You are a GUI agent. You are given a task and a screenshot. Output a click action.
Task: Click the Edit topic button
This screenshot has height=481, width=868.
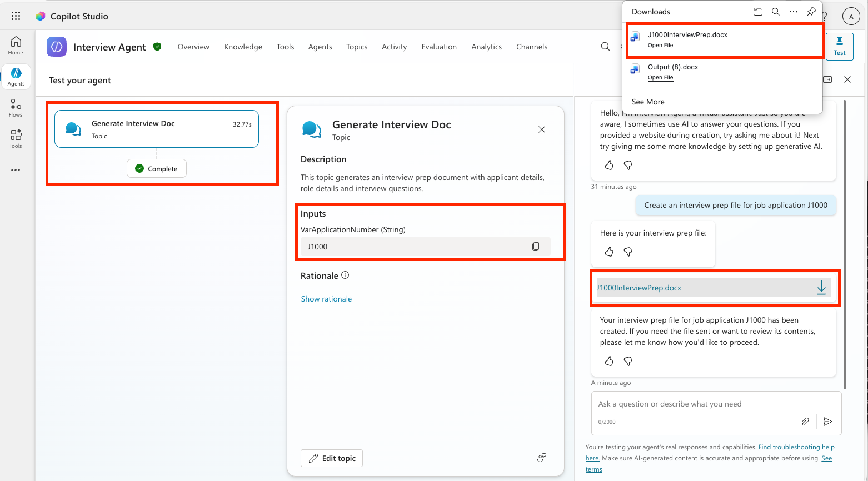pyautogui.click(x=332, y=458)
